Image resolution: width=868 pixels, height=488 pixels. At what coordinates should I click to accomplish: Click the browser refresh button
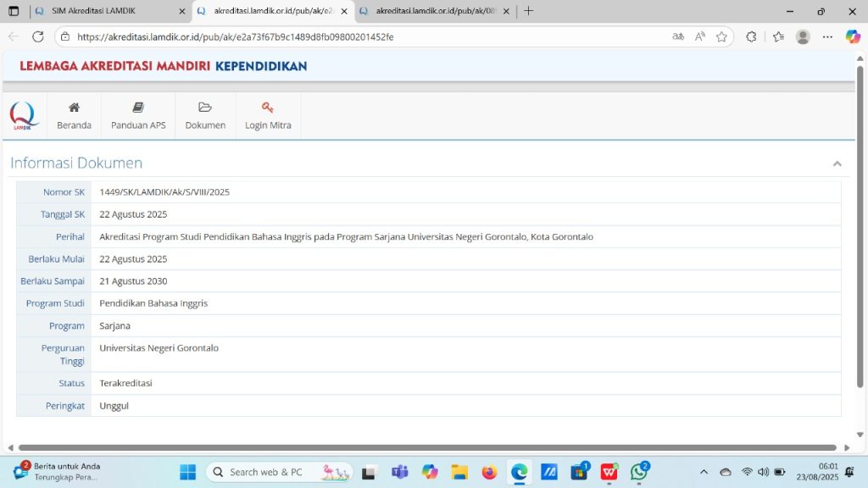[x=37, y=36]
